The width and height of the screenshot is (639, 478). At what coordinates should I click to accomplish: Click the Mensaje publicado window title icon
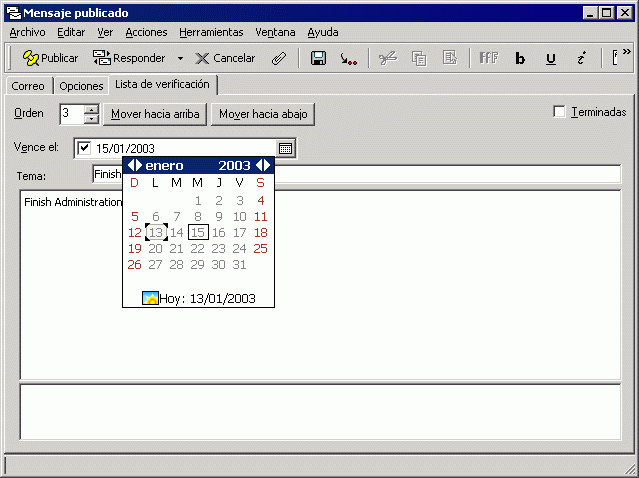(13, 13)
